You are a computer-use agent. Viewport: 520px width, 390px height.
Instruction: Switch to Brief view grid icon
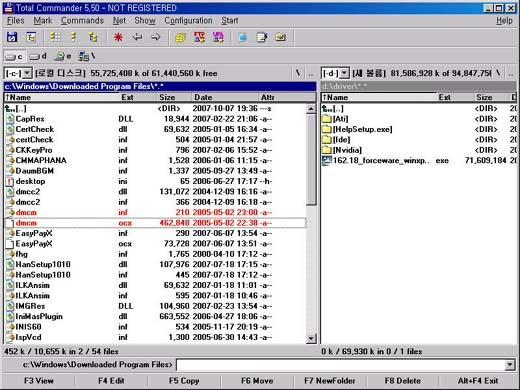pyautogui.click(x=55, y=37)
